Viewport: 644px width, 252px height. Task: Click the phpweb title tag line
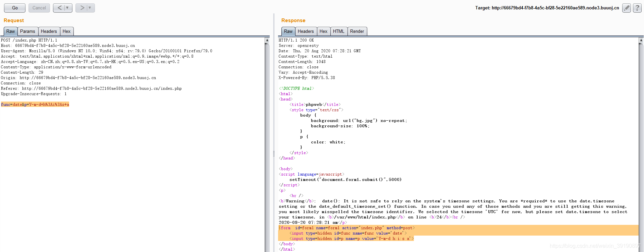(315, 105)
